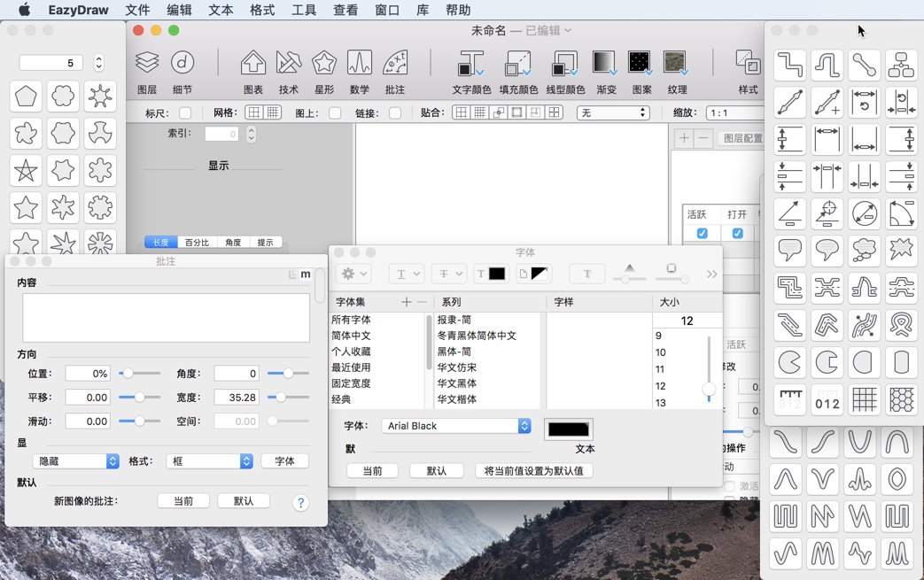Open the 窗口 menu
This screenshot has width=924, height=580.
pos(386,10)
